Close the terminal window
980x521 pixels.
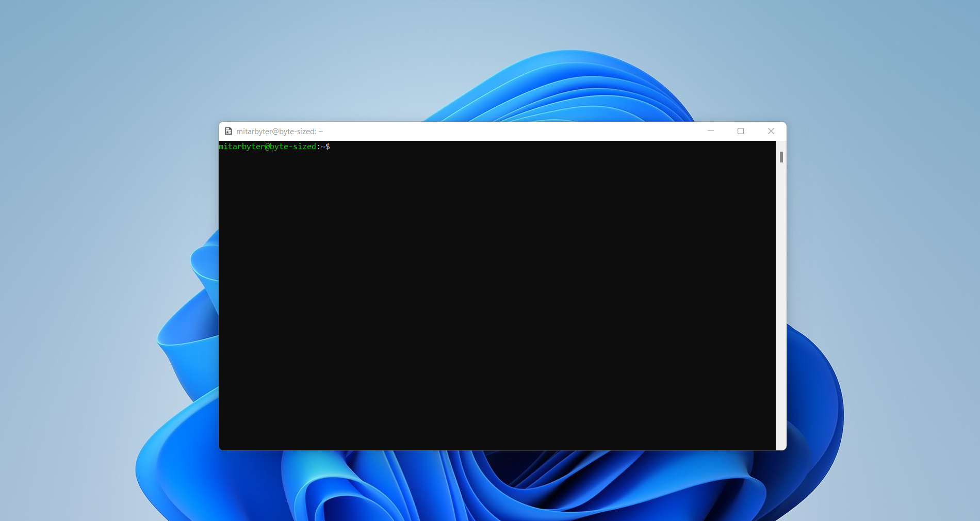click(771, 131)
